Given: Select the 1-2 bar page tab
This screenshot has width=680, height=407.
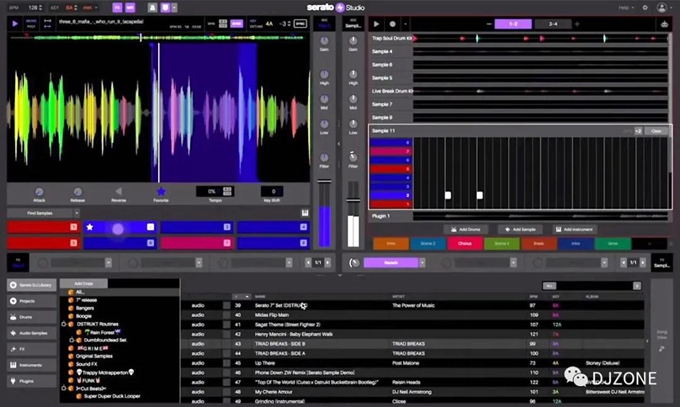Looking at the screenshot, I should tap(513, 24).
